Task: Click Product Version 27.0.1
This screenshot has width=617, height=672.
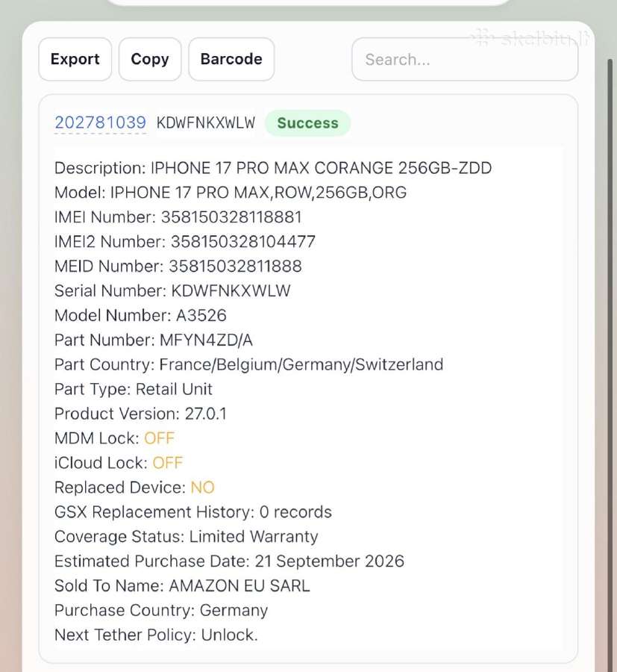Action: (140, 414)
